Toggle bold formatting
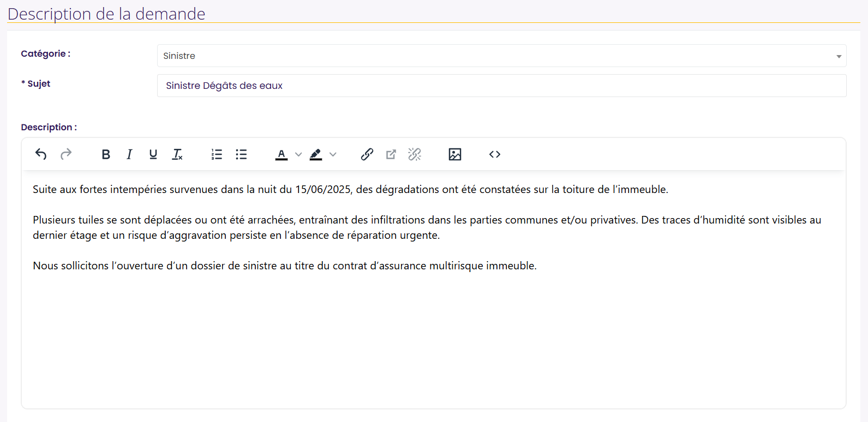 tap(106, 154)
